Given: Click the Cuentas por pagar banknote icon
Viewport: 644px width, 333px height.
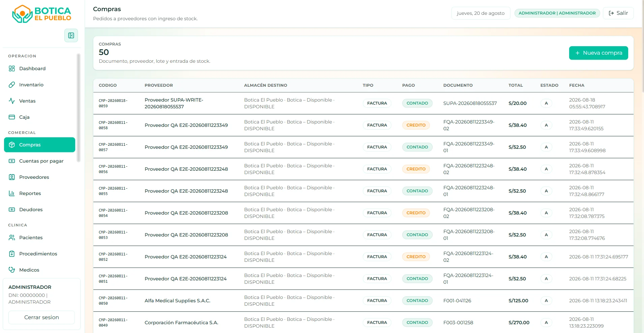Looking at the screenshot, I should 12,161.
